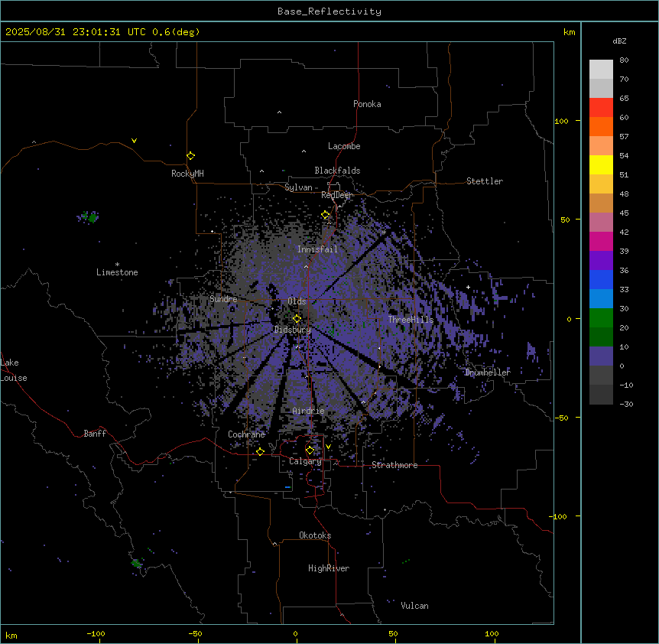Click the Limestone label

point(117,272)
